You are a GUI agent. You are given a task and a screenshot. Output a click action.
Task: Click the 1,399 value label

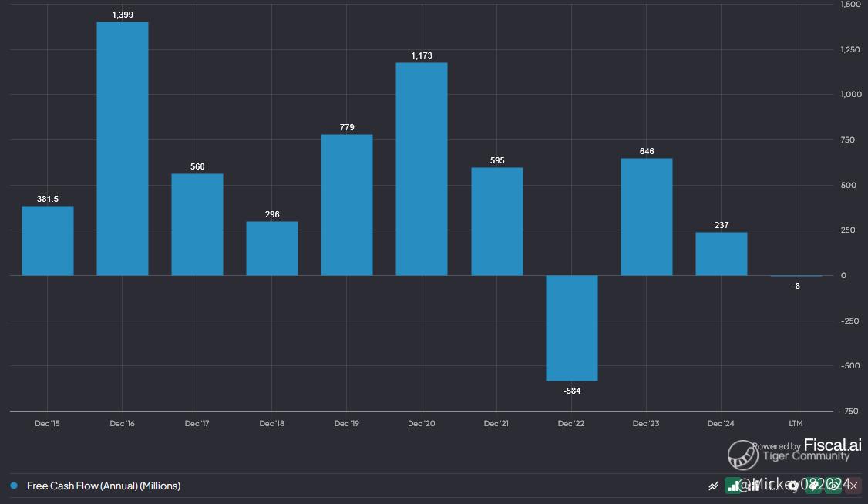coord(123,15)
